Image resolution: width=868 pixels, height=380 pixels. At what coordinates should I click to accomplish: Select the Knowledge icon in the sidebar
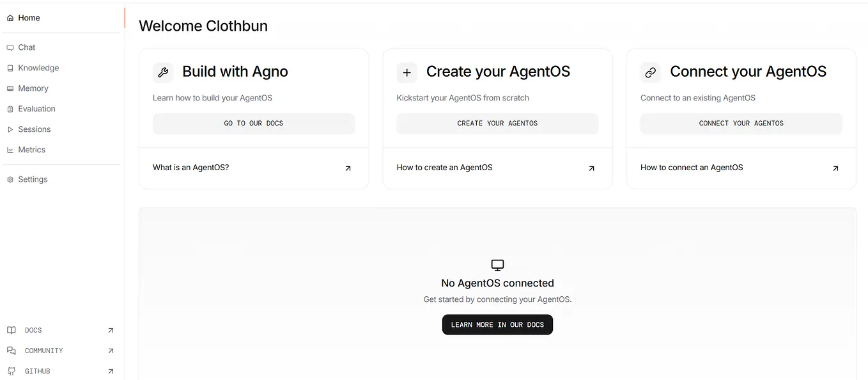click(x=10, y=67)
